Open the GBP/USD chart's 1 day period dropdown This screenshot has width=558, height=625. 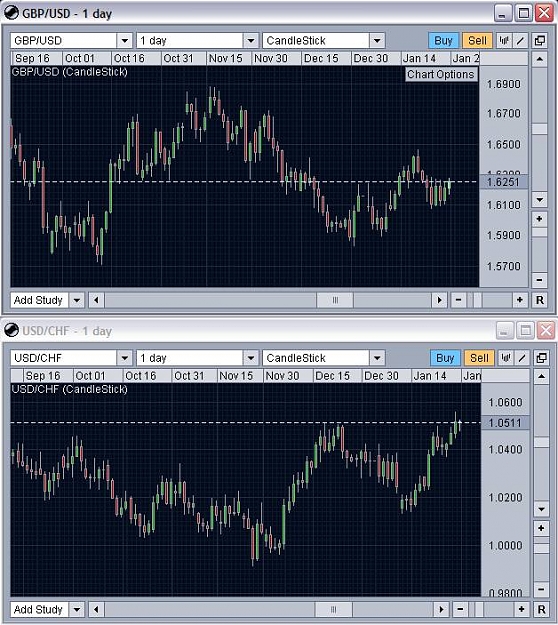tap(251, 41)
